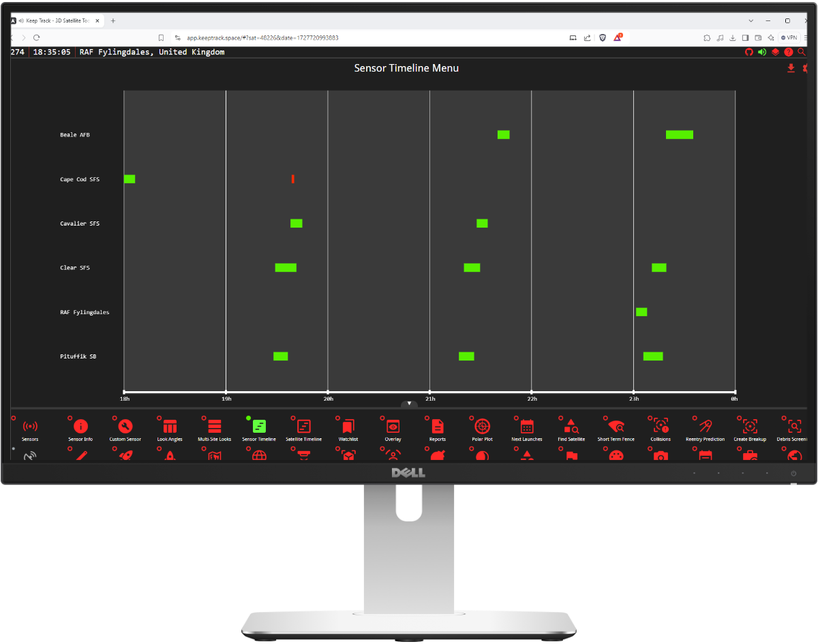Click the browser address bar URL
The height and width of the screenshot is (644, 818).
click(262, 37)
